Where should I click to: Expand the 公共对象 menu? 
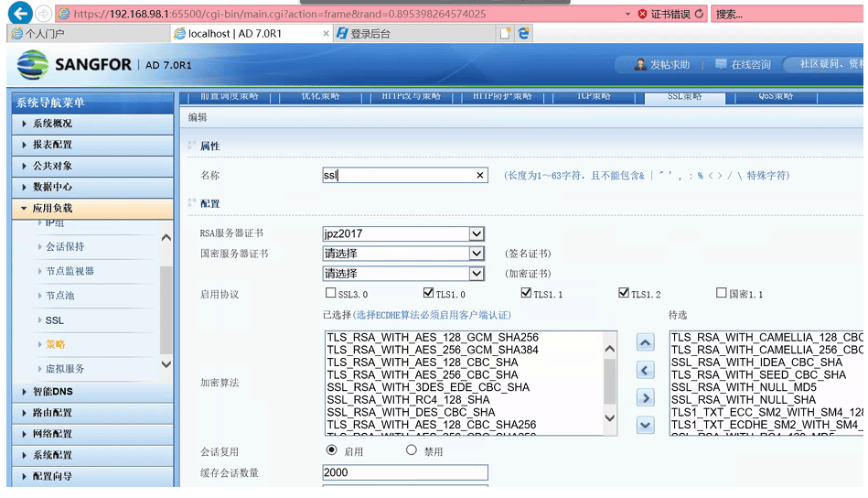[92, 166]
